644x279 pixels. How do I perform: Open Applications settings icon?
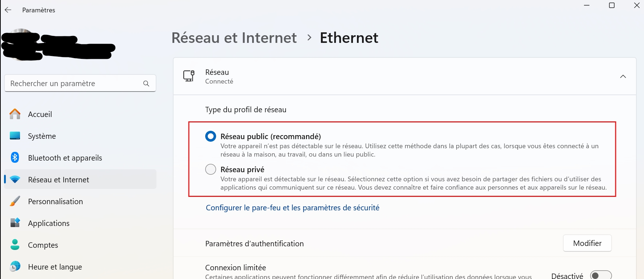[14, 223]
